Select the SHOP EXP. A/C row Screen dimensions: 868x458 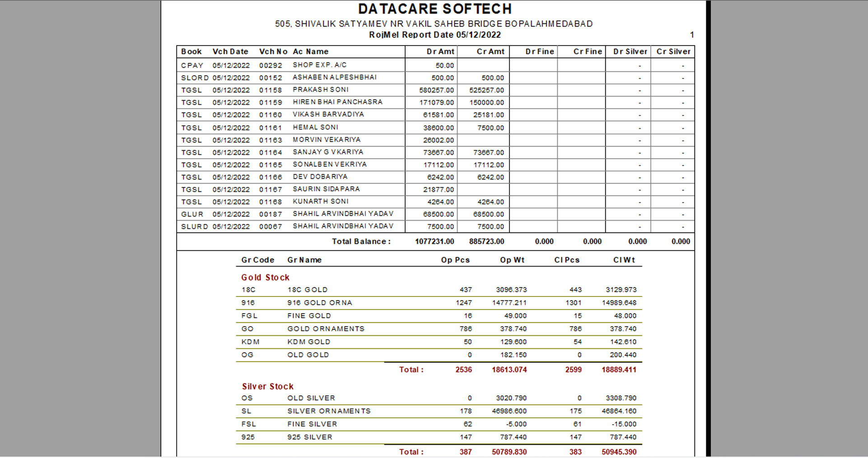[x=435, y=65]
